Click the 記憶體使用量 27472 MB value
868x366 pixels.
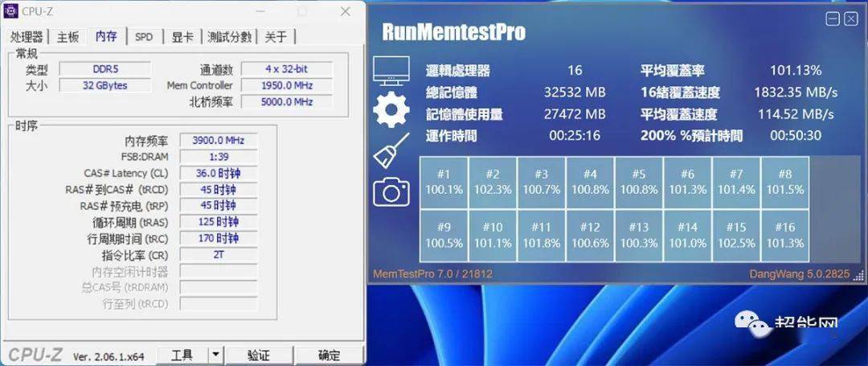click(x=575, y=114)
